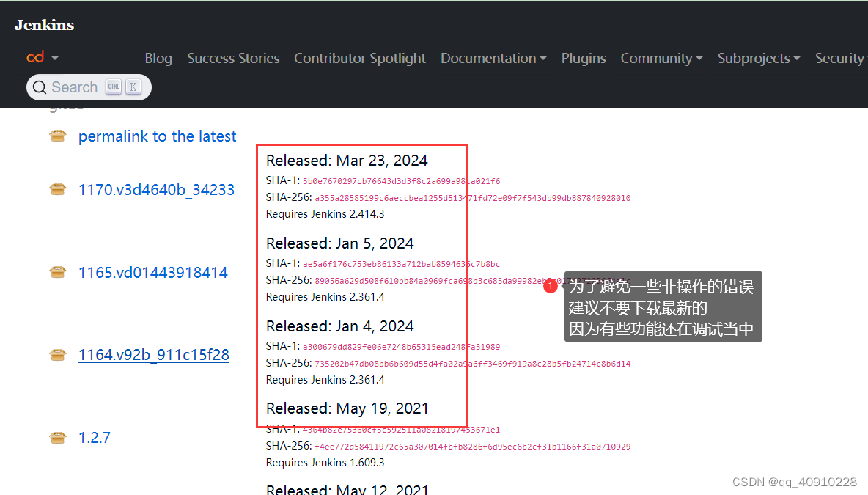
Task: Click the package icon for version 1165.vd01443918414
Action: click(58, 272)
